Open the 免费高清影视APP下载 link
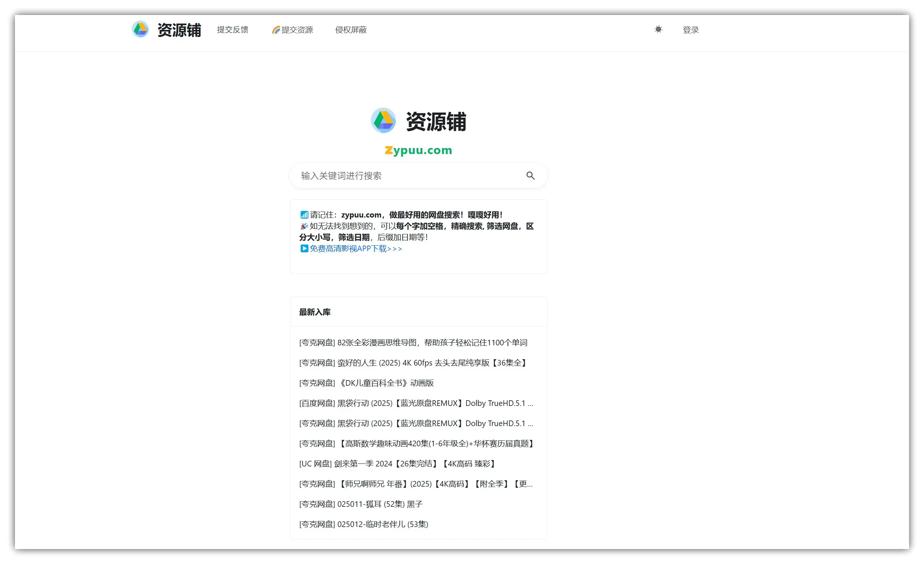924x564 pixels. (356, 249)
